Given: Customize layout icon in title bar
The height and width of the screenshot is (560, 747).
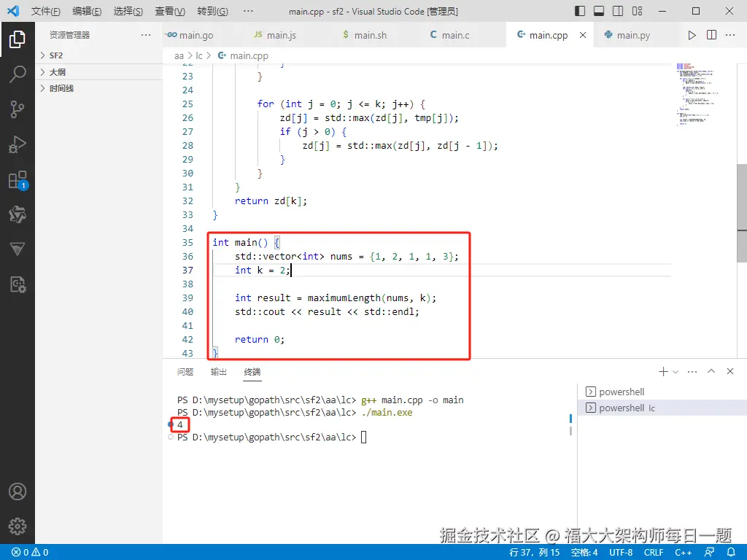Looking at the screenshot, I should click(x=637, y=11).
